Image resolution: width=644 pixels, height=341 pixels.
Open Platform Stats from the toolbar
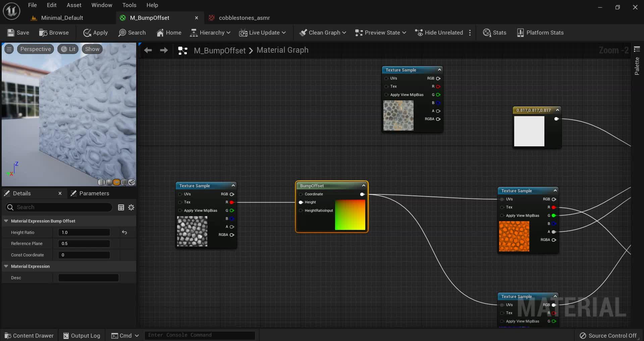tap(540, 33)
